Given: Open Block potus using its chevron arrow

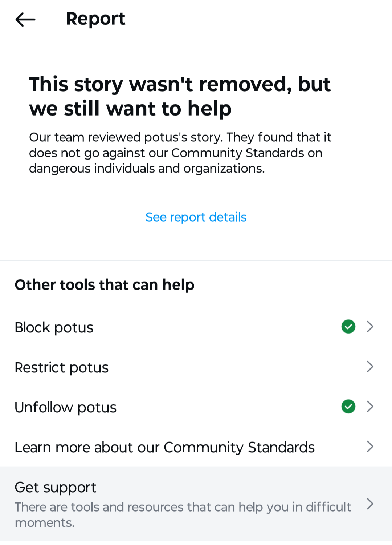Looking at the screenshot, I should (x=370, y=326).
